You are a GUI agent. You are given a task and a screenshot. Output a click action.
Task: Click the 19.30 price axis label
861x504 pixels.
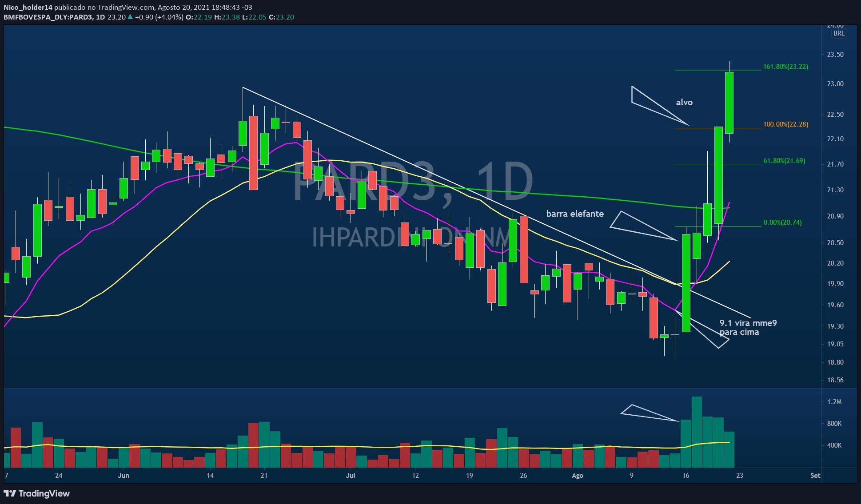pyautogui.click(x=835, y=326)
